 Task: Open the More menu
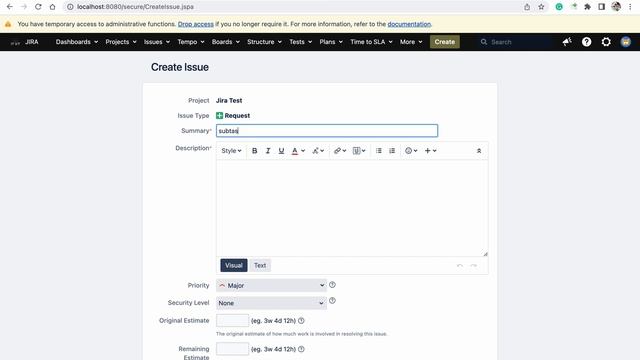(411, 42)
